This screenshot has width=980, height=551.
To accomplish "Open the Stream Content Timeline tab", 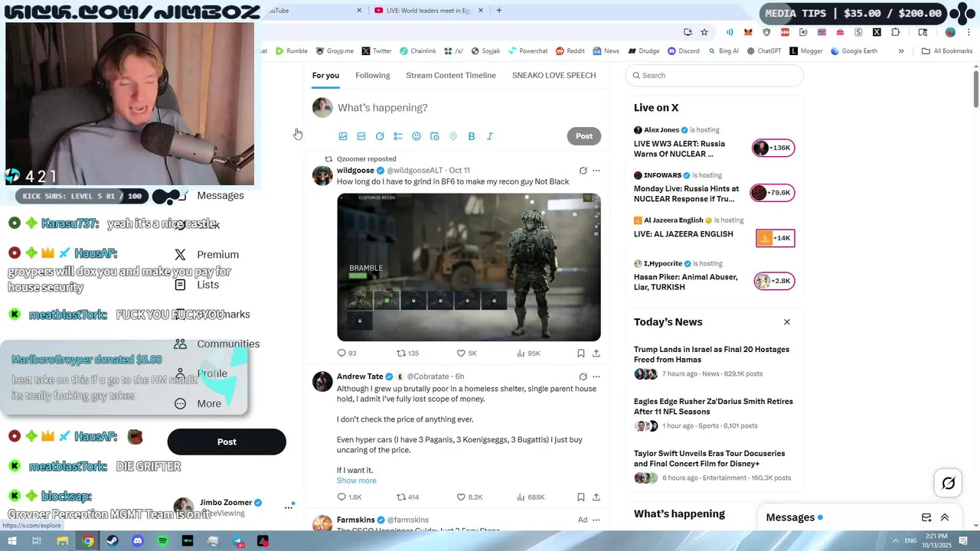I will [451, 75].
